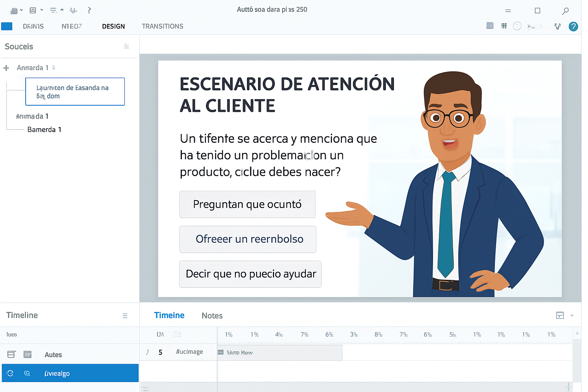The image size is (588, 392).
Task: Click the Help question mark icon
Action: click(x=573, y=26)
